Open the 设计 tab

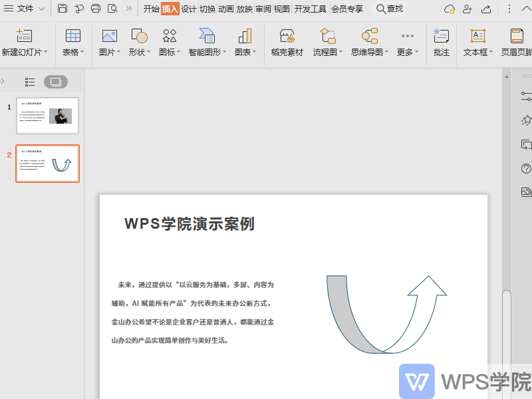coord(189,9)
